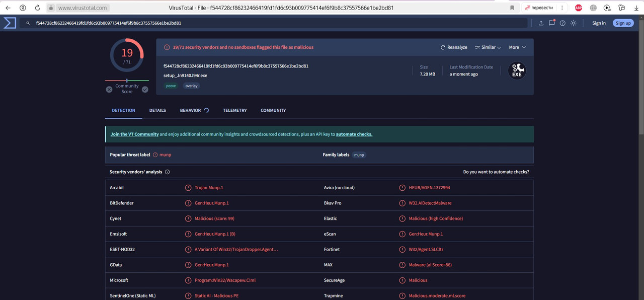Click Fortinet result W32/Agent.SLC!tr
The image size is (644, 300).
426,249
